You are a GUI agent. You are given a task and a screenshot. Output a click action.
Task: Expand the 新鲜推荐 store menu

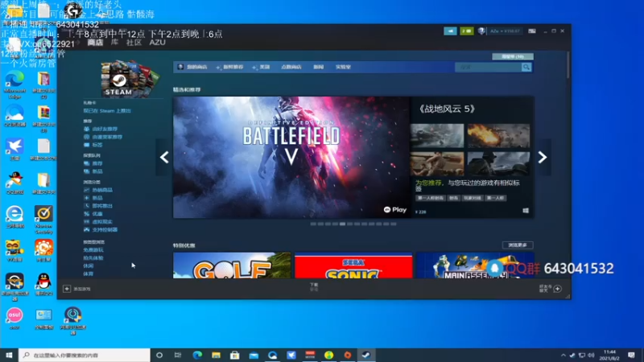(x=230, y=67)
